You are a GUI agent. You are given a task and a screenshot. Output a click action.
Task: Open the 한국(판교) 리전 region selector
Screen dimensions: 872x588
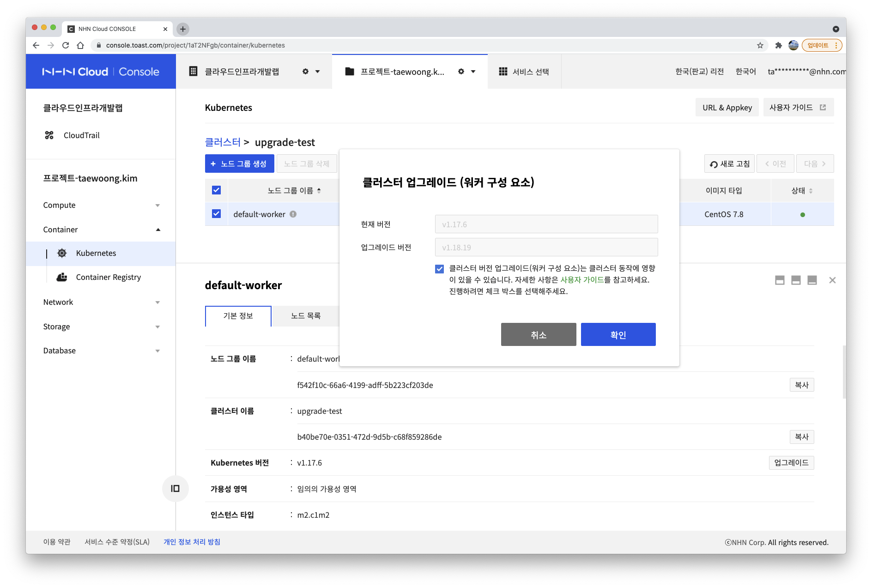coord(699,72)
